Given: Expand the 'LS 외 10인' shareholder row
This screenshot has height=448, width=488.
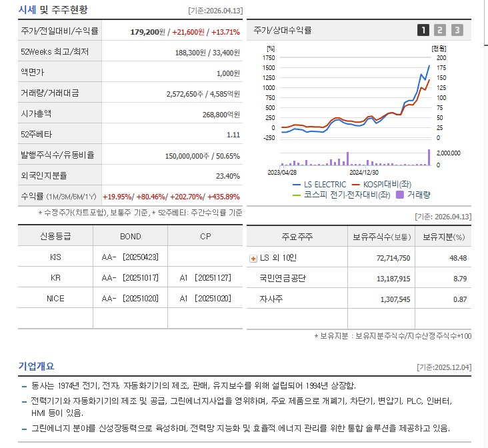Looking at the screenshot, I should [x=253, y=259].
